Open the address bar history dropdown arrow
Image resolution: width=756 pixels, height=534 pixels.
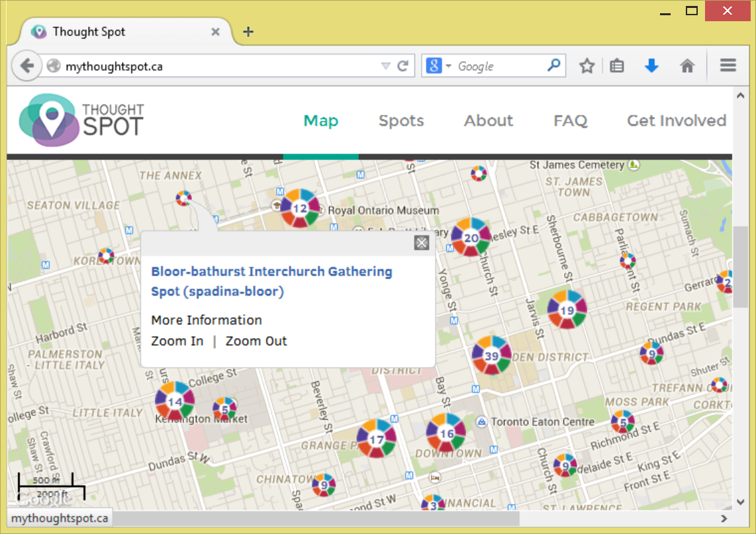(x=385, y=66)
